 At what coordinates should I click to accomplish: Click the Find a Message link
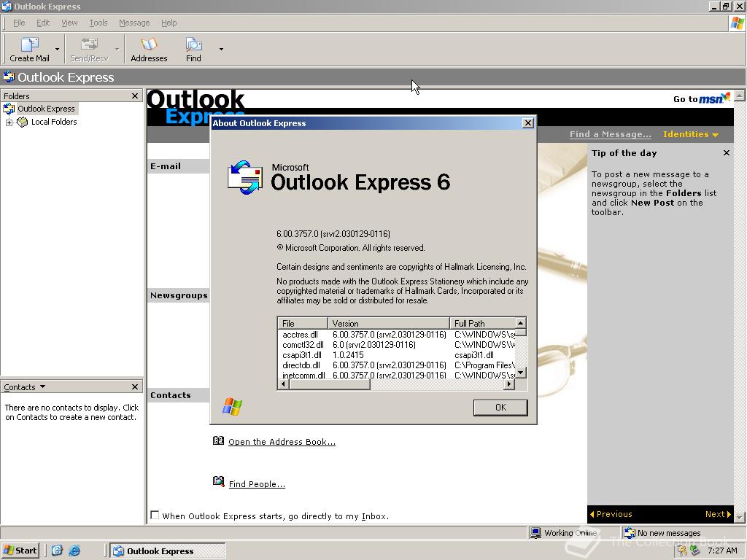pyautogui.click(x=611, y=134)
